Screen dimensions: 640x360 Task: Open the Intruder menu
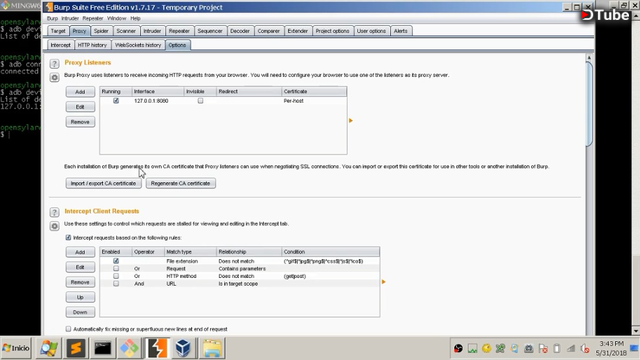(70, 18)
